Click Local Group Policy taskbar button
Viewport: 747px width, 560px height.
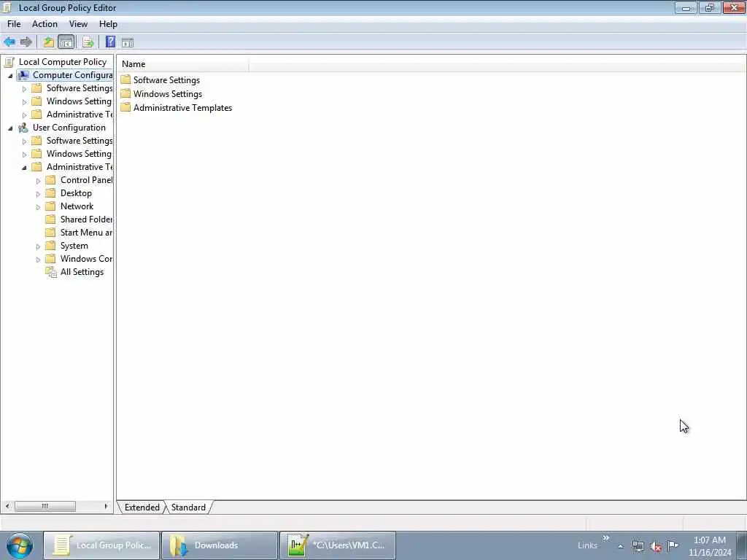101,545
